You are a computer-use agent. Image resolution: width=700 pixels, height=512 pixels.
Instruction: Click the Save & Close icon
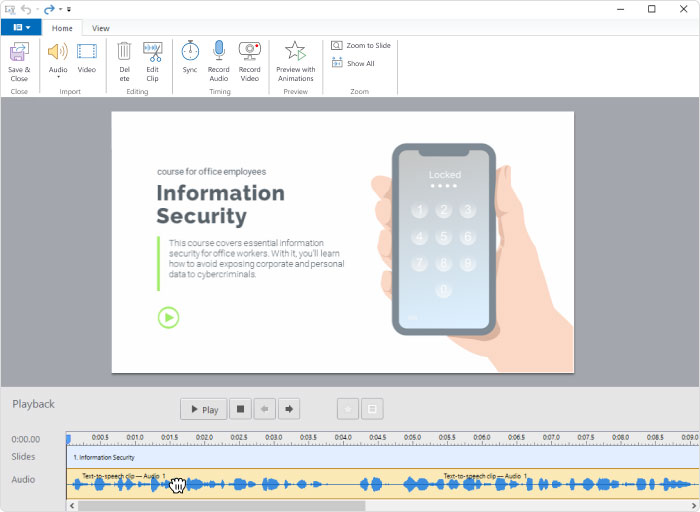point(19,52)
